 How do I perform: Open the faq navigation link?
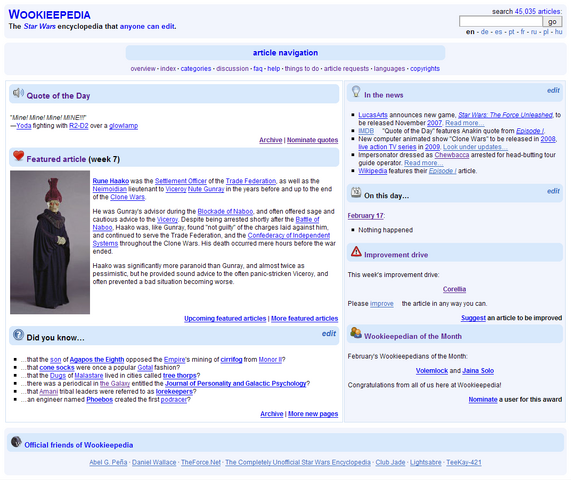tap(258, 68)
